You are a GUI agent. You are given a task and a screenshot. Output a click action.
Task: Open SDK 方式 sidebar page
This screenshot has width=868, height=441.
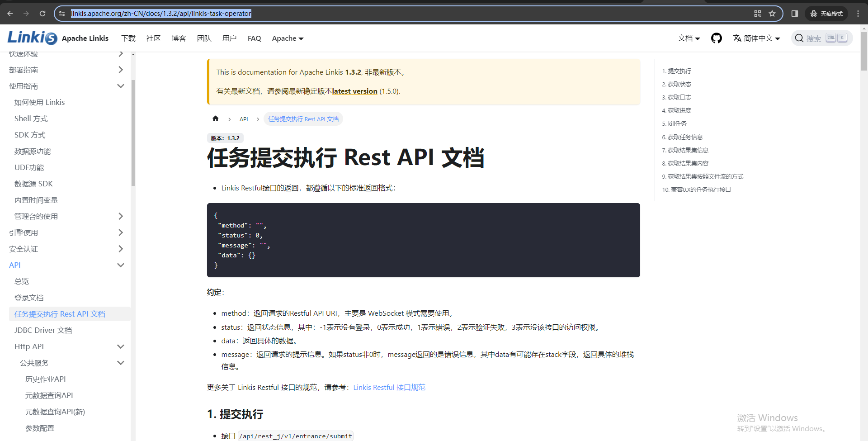30,135
